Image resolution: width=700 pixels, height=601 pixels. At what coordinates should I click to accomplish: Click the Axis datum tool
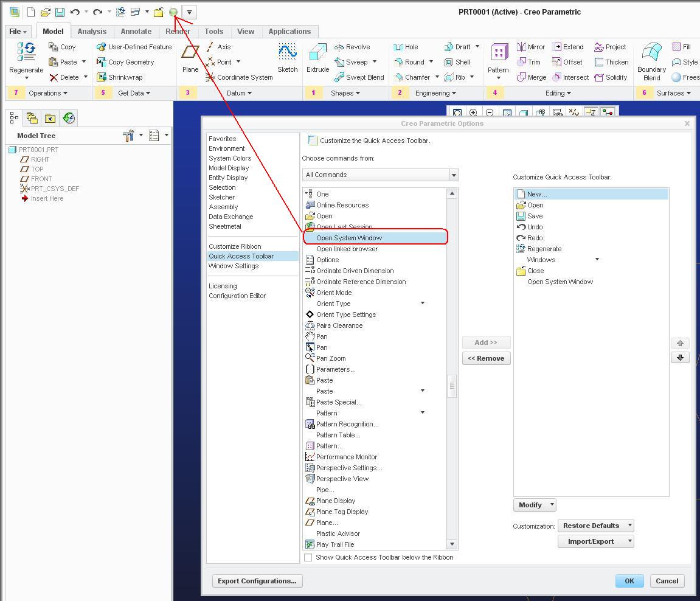point(218,47)
